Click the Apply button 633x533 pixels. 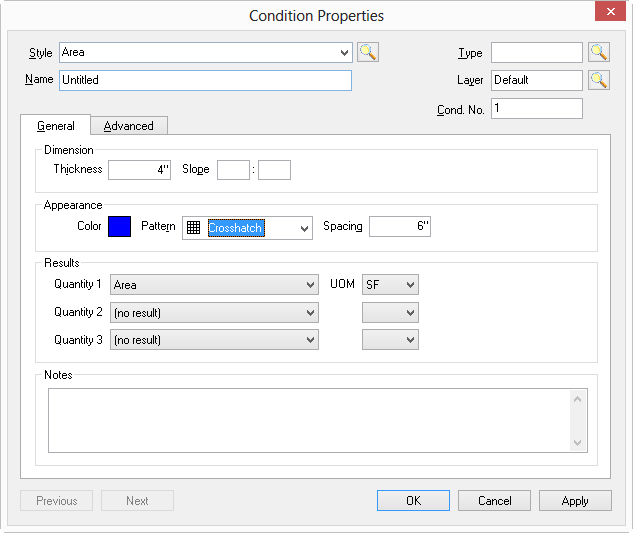tap(575, 501)
